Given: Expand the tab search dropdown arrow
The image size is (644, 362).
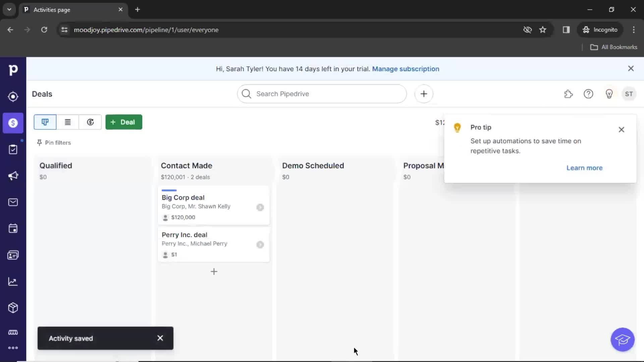Looking at the screenshot, I should pyautogui.click(x=9, y=10).
